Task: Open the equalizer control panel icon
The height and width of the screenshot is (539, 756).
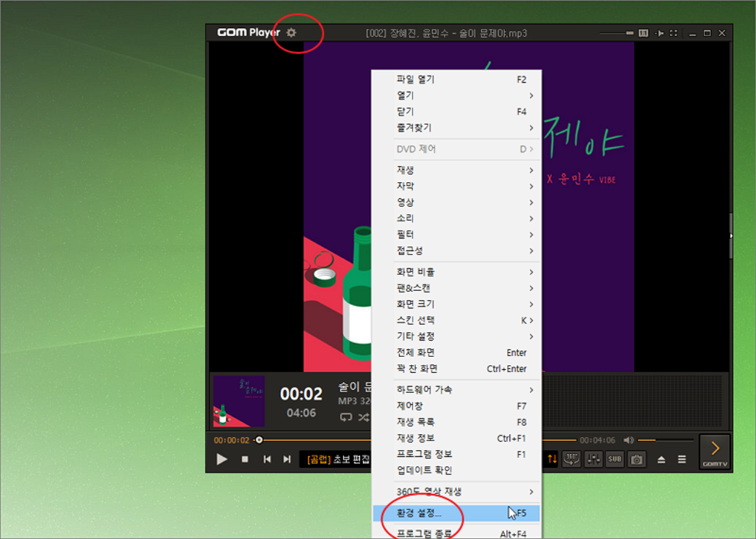Action: [x=593, y=459]
